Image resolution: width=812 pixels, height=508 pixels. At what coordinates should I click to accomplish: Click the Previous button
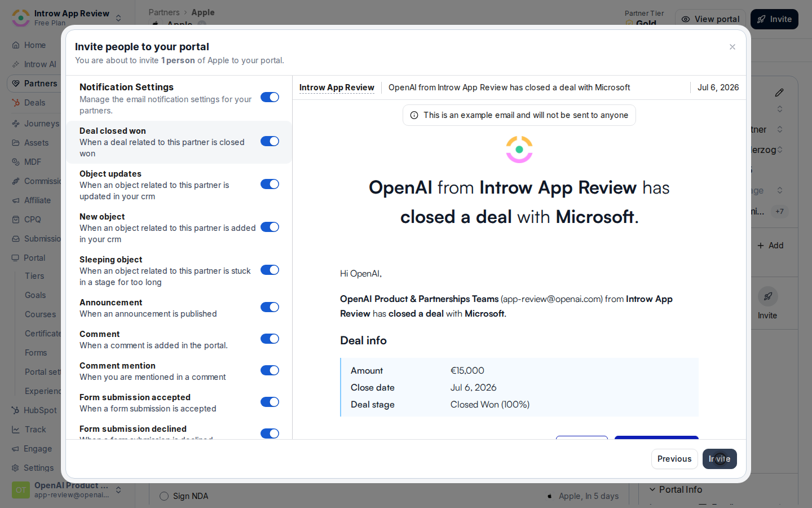tap(674, 459)
